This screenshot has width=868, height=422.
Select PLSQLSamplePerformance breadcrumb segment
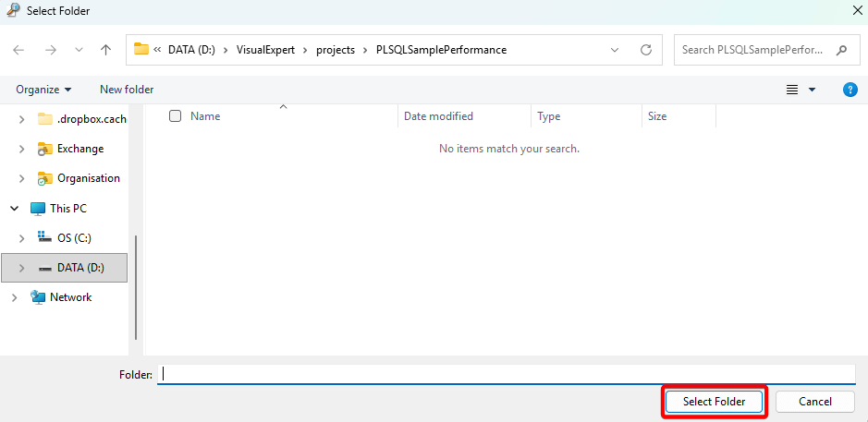pyautogui.click(x=441, y=50)
